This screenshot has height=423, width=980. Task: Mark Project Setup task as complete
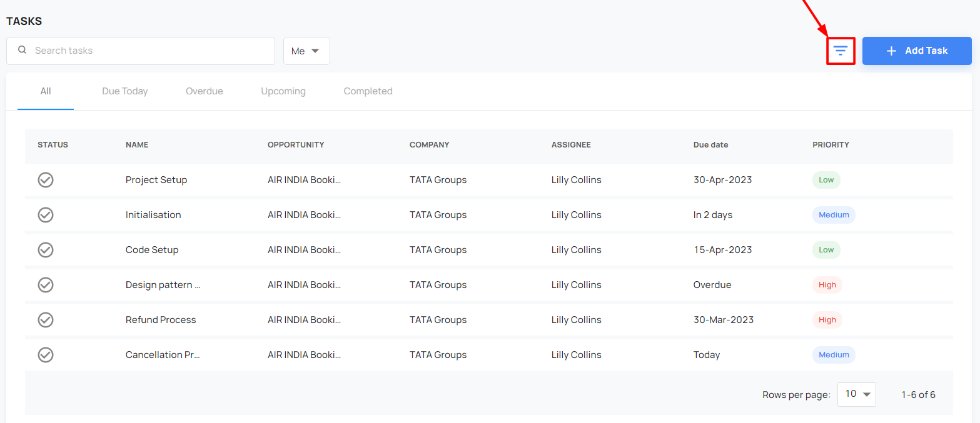(46, 180)
